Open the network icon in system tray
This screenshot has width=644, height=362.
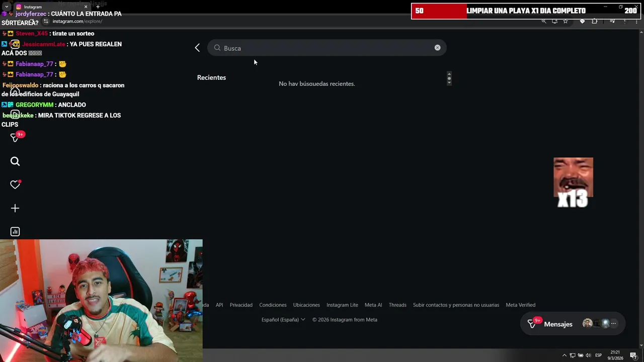click(573, 355)
